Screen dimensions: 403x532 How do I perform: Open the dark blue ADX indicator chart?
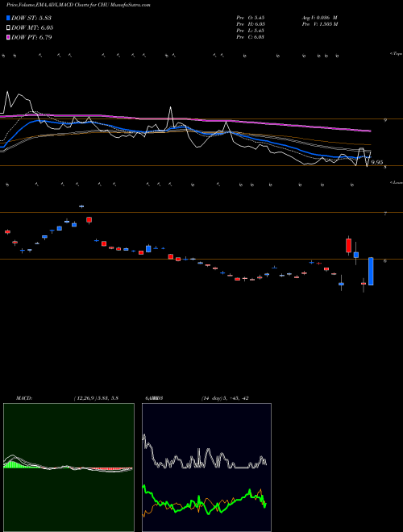click(x=206, y=468)
